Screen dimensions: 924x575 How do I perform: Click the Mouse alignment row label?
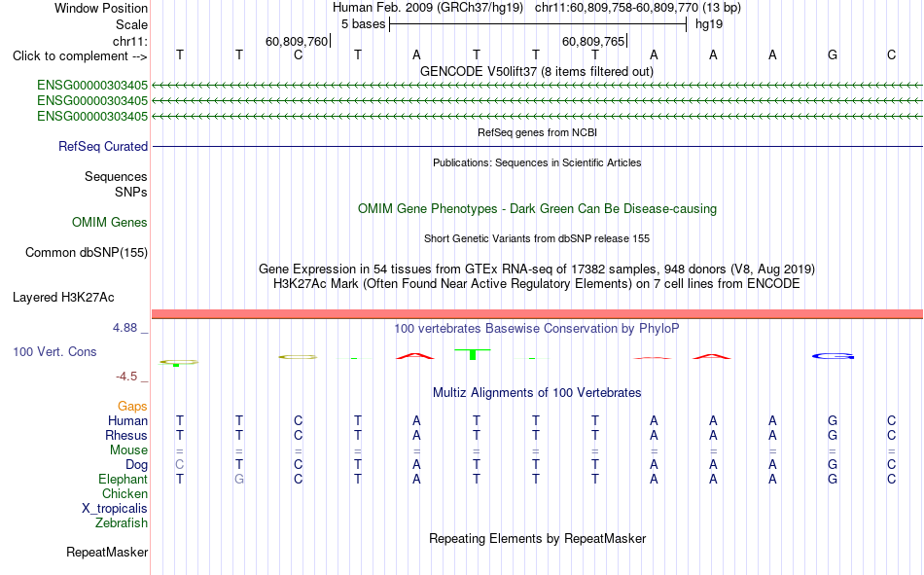(x=128, y=449)
